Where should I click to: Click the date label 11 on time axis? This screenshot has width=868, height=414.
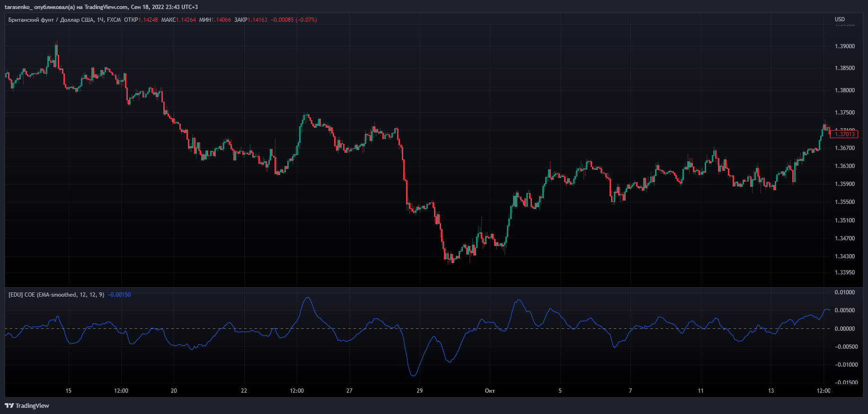[700, 391]
